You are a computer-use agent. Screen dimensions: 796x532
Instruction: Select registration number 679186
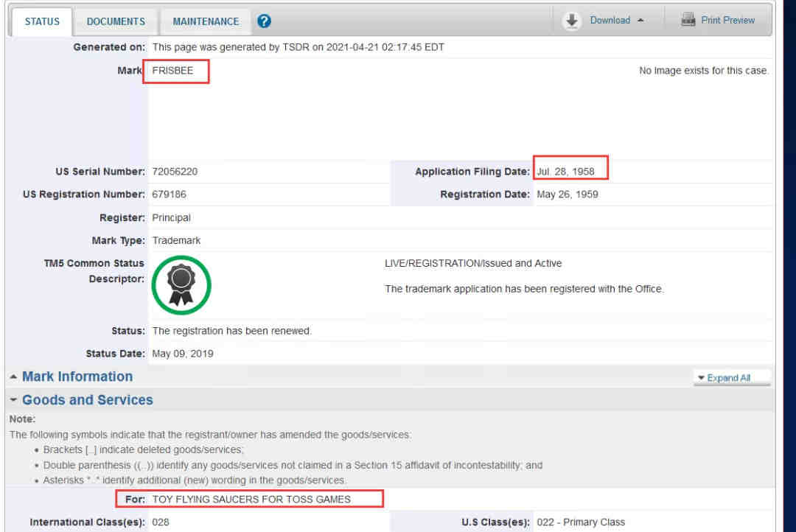point(169,195)
